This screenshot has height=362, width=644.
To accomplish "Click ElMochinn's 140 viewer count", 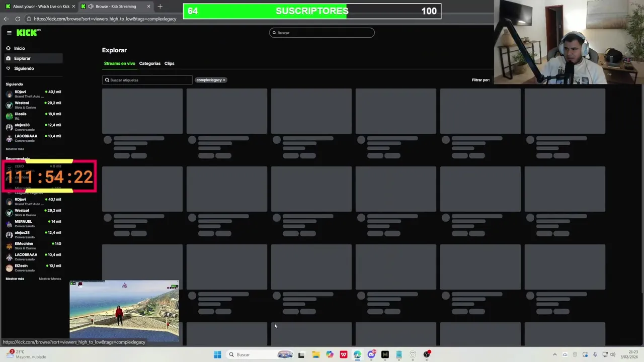I will [x=56, y=244].
